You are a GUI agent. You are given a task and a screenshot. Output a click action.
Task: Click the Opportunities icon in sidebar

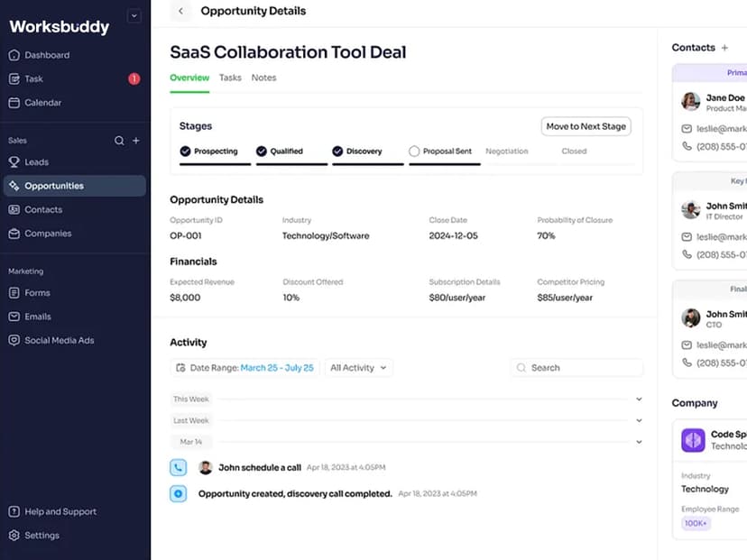tap(14, 186)
